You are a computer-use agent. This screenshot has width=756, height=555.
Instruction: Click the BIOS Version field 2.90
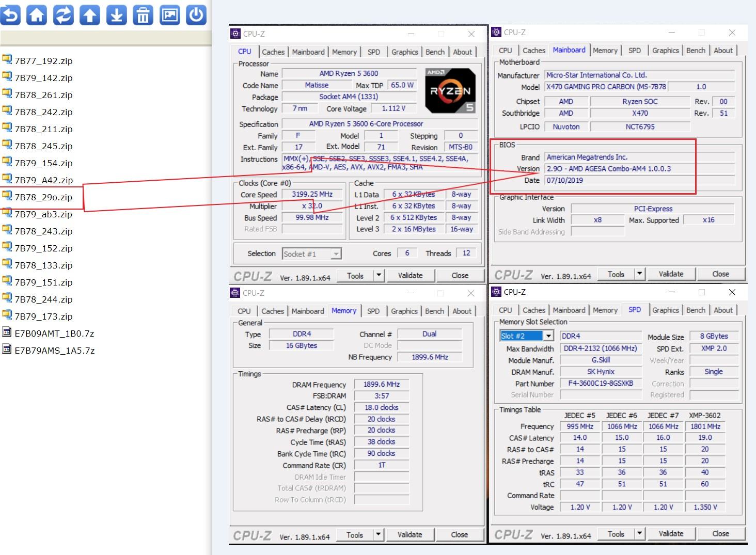[x=640, y=169]
